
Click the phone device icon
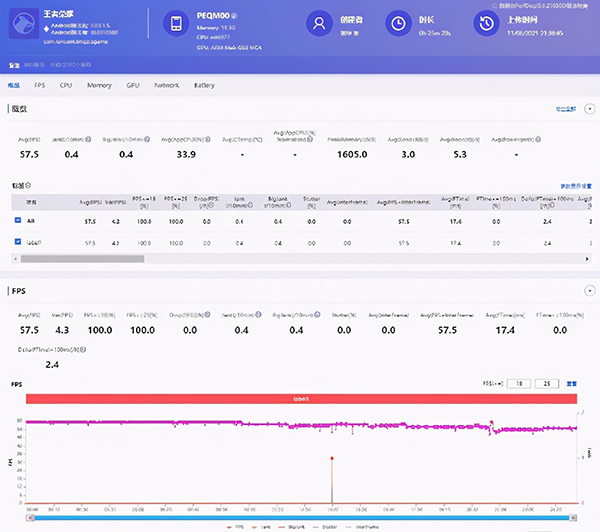point(176,24)
